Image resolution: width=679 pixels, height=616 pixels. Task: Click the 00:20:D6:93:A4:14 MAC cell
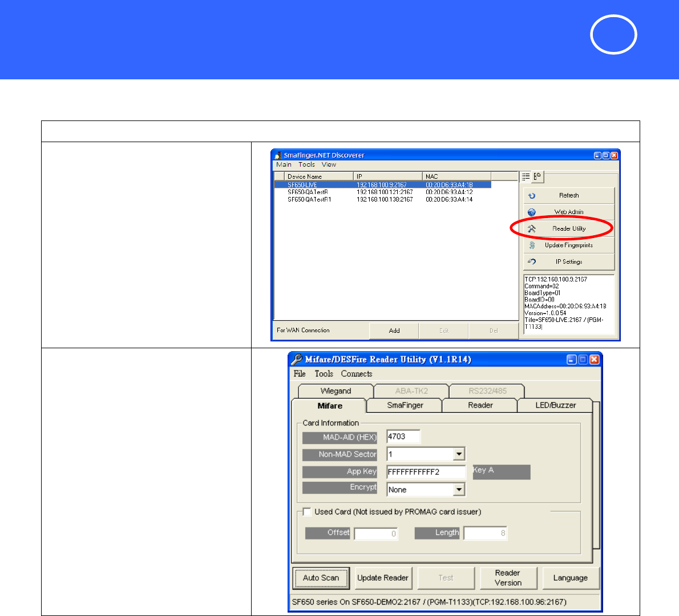pos(449,200)
